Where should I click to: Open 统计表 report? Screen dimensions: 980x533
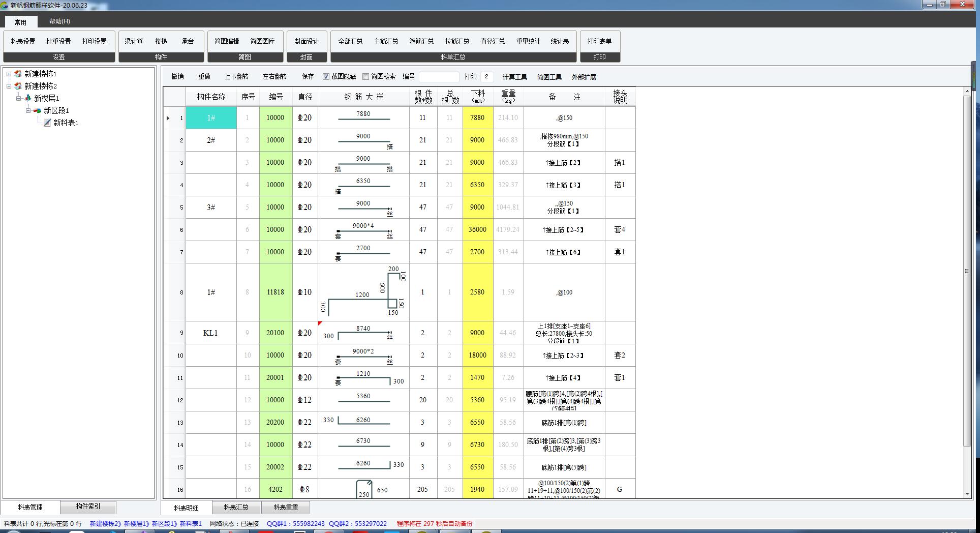click(x=560, y=41)
